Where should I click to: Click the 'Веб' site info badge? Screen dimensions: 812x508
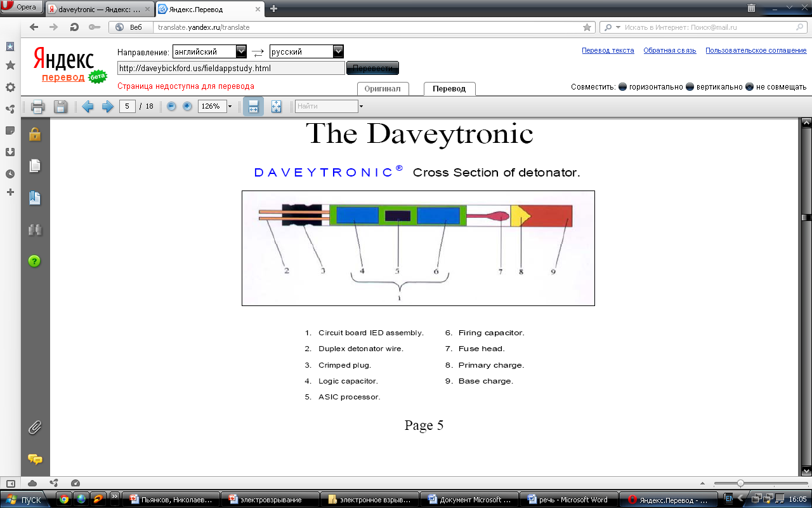coord(131,27)
